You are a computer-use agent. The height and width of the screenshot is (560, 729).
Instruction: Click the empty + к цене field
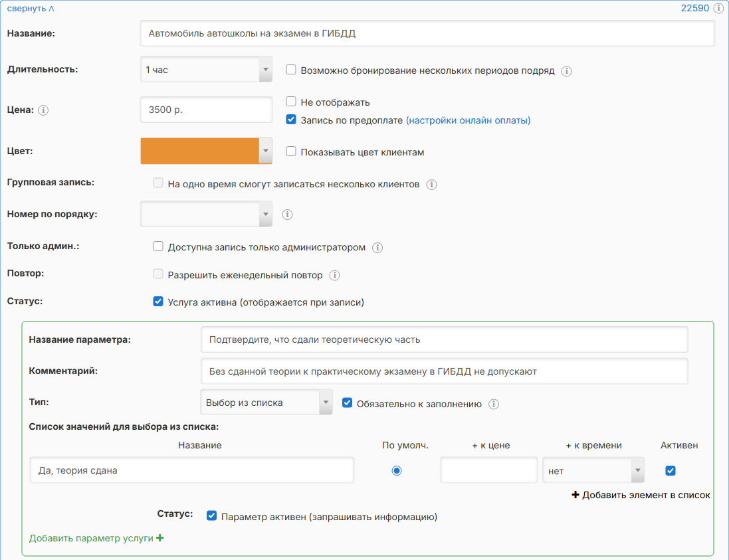(x=488, y=470)
